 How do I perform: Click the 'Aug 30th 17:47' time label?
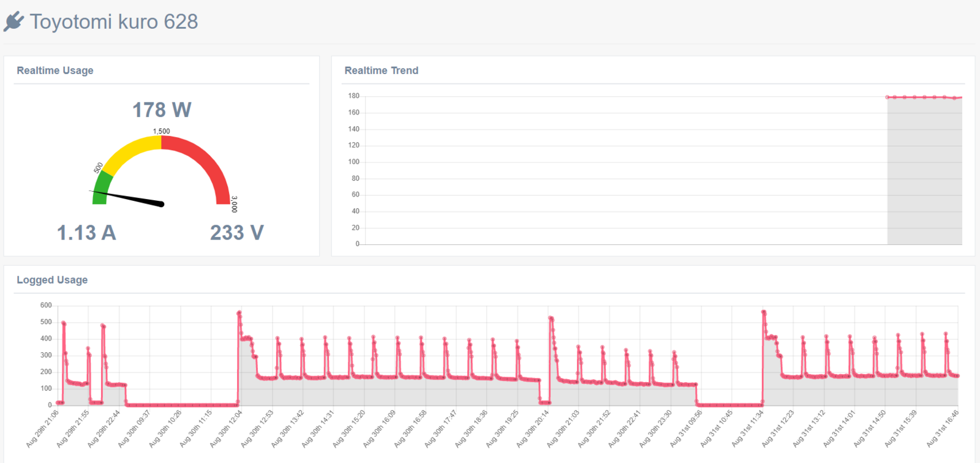click(x=441, y=429)
